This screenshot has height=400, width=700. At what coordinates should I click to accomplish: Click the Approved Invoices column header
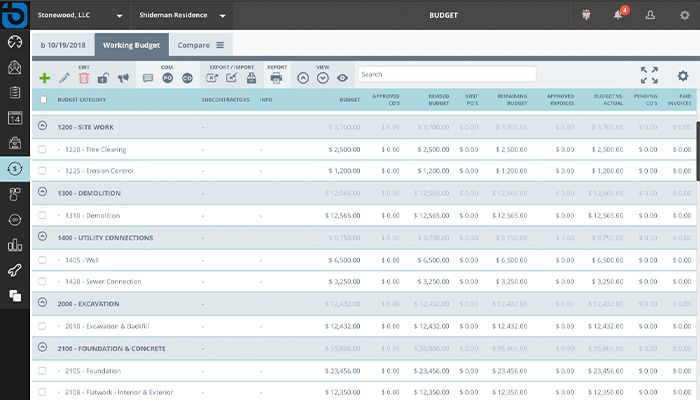(x=561, y=100)
